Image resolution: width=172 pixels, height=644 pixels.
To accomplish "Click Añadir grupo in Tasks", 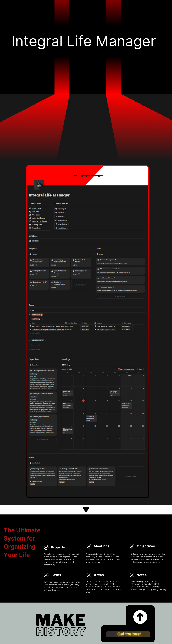I will tap(35, 349).
